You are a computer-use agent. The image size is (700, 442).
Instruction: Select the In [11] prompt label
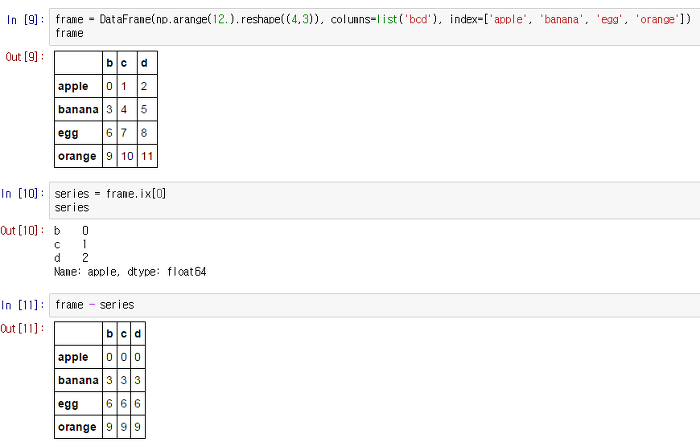coord(23,305)
